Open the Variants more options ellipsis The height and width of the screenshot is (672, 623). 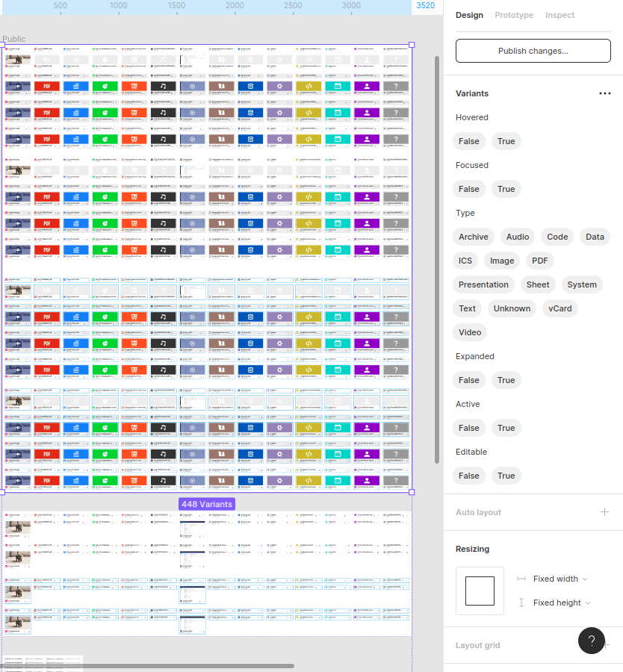605,94
